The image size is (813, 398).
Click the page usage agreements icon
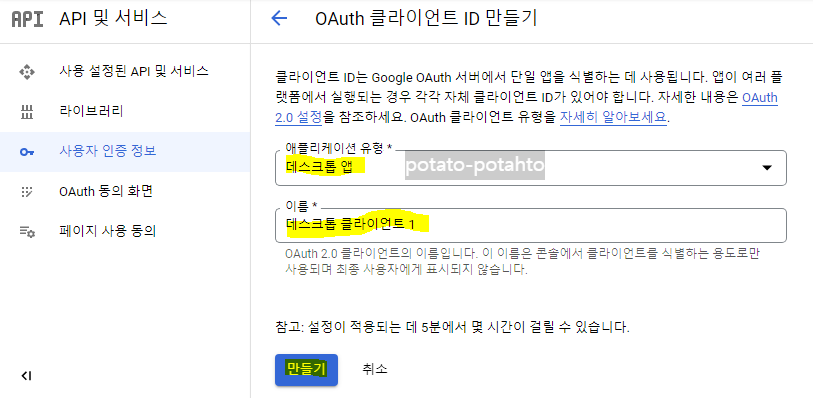tap(26, 232)
